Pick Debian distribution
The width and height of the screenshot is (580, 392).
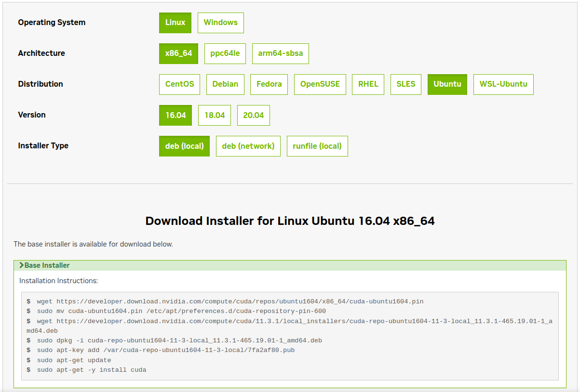click(225, 84)
